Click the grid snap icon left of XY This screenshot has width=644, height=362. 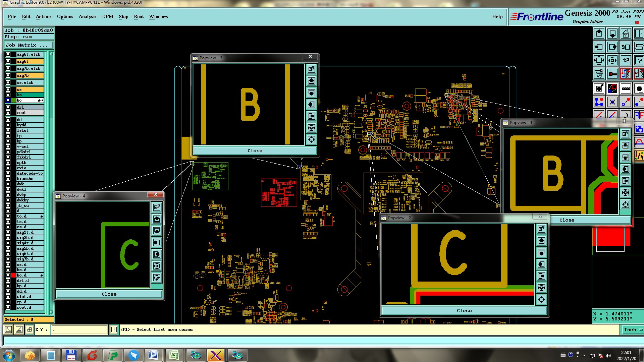tap(30, 329)
